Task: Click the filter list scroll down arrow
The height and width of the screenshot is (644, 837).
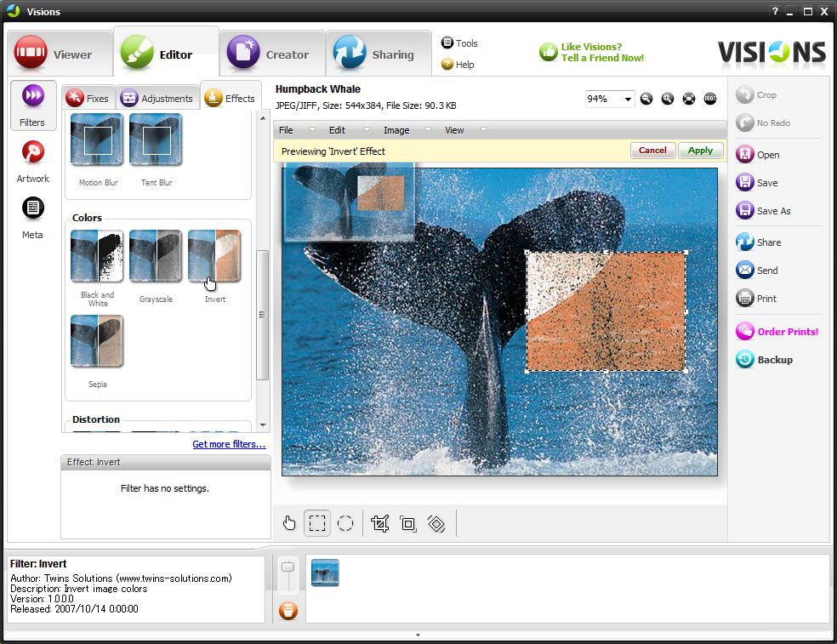Action: pyautogui.click(x=263, y=425)
